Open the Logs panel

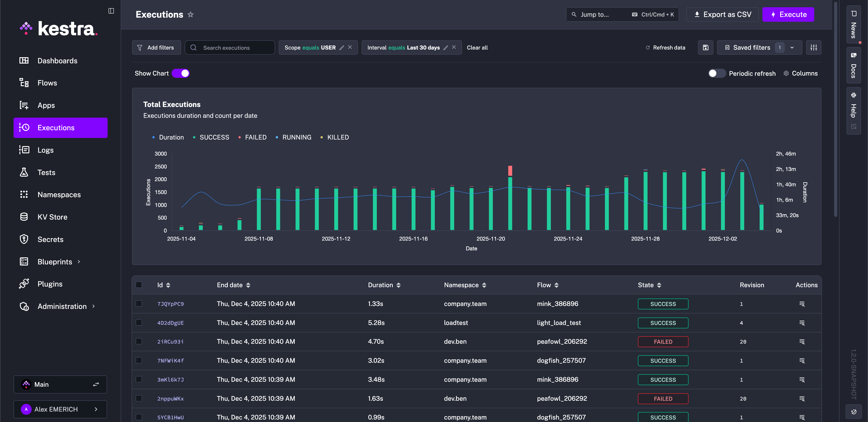tap(45, 150)
